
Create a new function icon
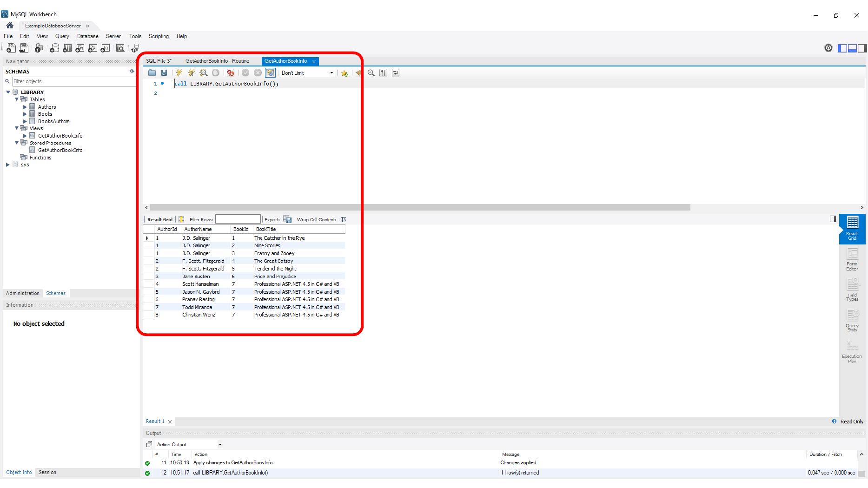point(106,48)
